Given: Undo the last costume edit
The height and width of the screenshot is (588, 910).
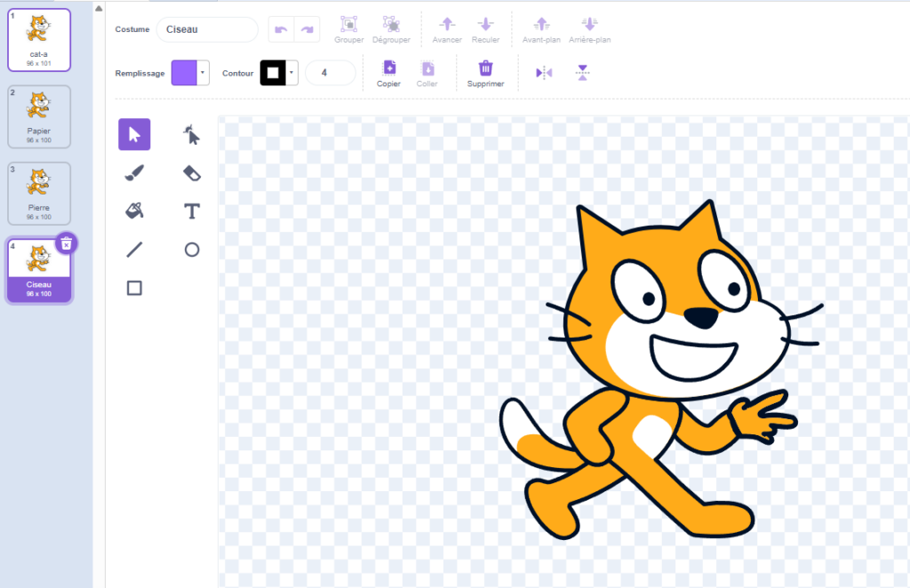Looking at the screenshot, I should click(281, 29).
